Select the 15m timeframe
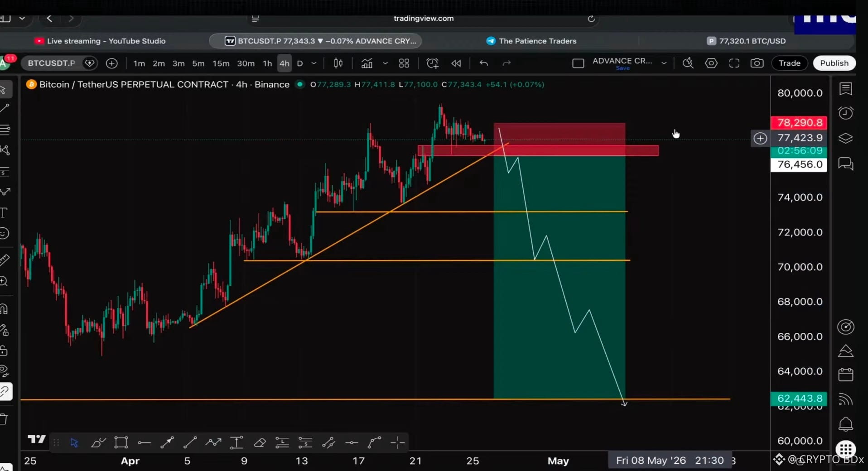The height and width of the screenshot is (471, 868). (x=221, y=63)
